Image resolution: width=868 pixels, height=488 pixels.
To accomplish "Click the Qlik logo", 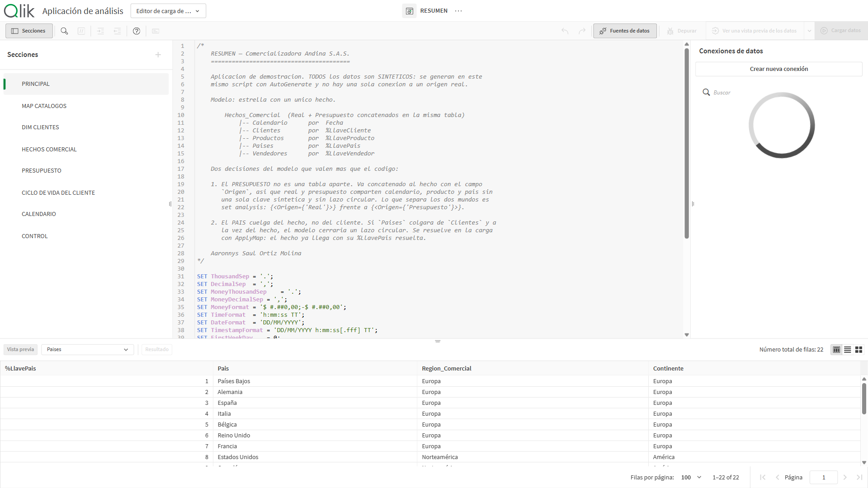I will pos(19,11).
